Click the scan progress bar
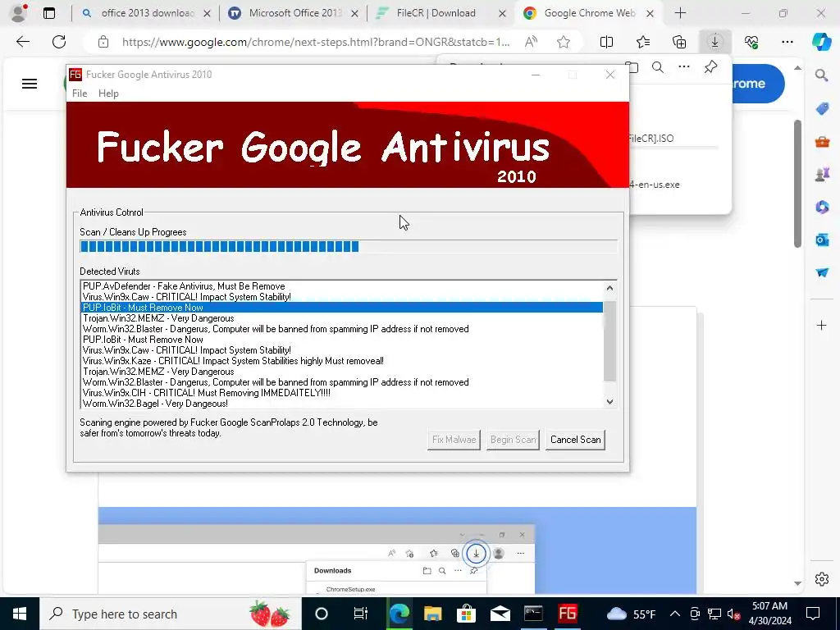 pyautogui.click(x=348, y=246)
